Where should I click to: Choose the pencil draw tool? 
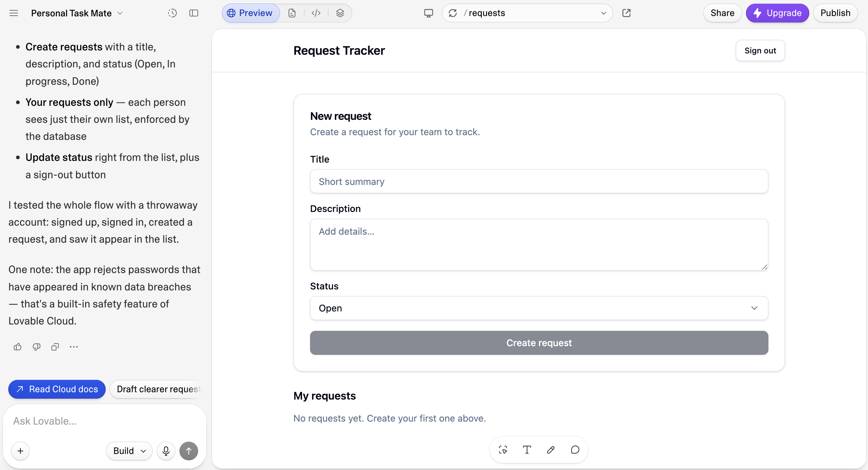(x=551, y=449)
